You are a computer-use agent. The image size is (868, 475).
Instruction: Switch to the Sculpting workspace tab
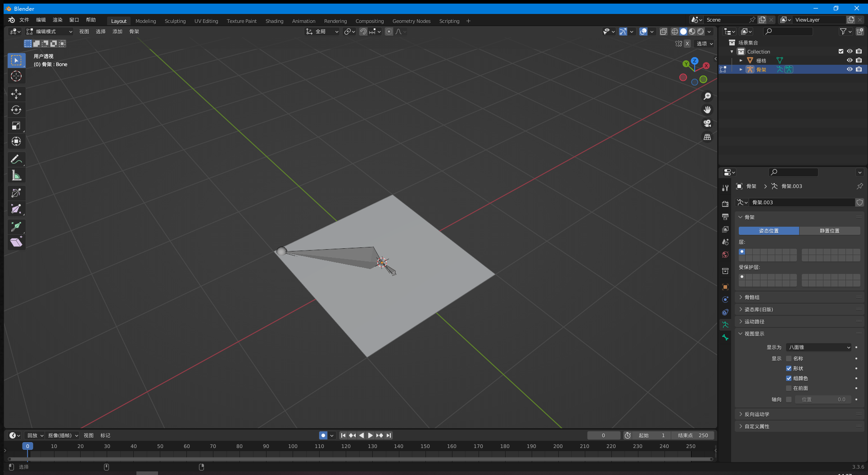pos(175,21)
